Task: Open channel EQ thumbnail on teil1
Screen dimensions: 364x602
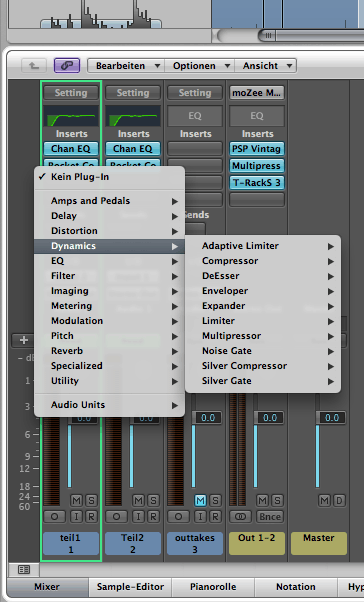Action: (x=71, y=116)
